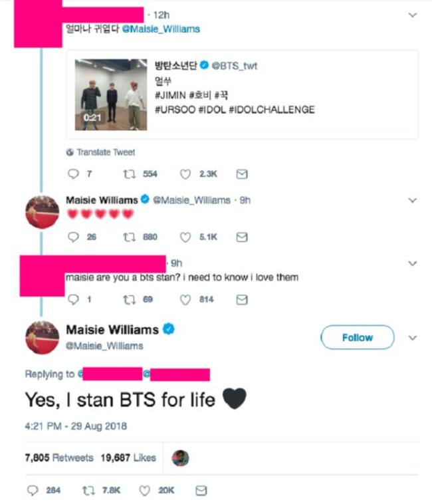Send the 'bts stan' question tweet by message

[241, 300]
